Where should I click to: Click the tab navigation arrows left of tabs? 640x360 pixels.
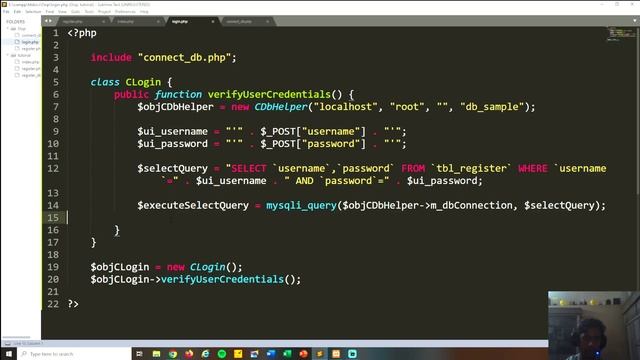[48, 21]
